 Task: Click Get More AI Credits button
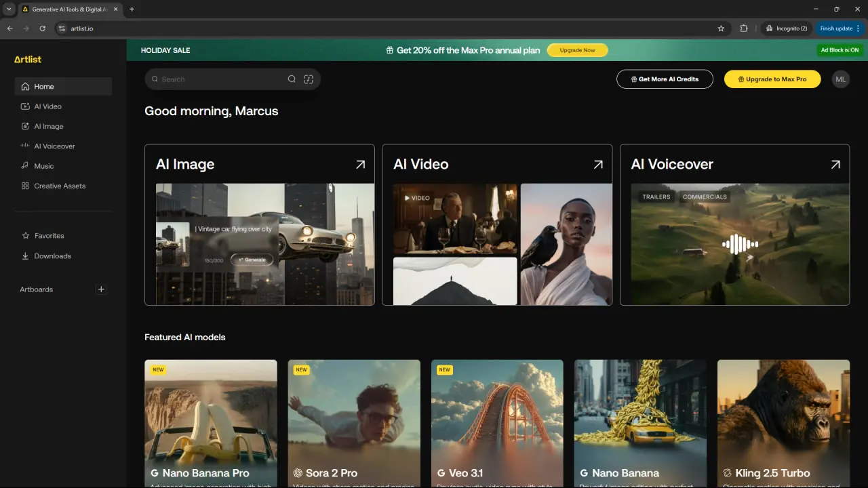[x=665, y=79]
